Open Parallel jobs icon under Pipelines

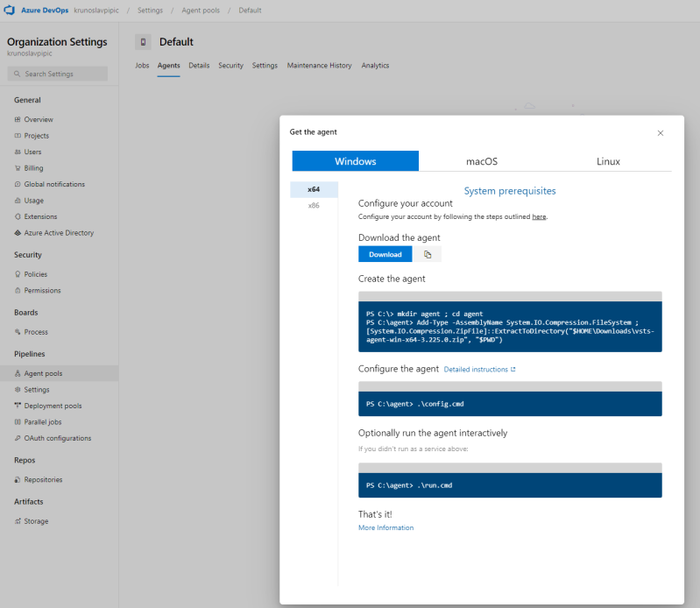[x=18, y=422]
